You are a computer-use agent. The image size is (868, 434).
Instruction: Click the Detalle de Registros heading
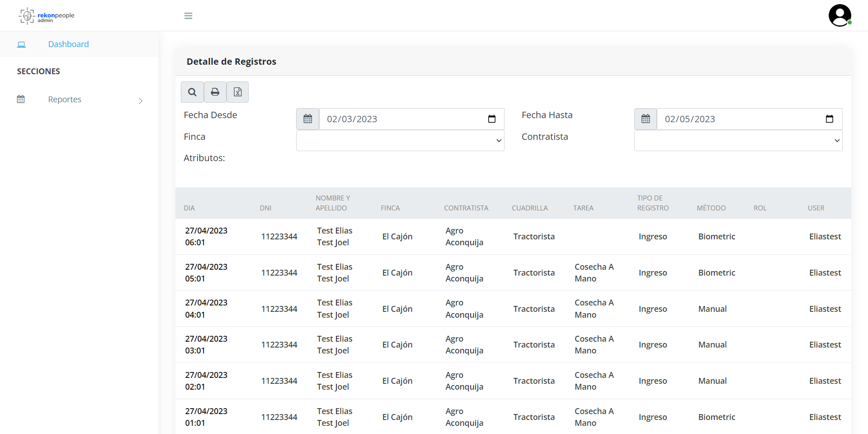(231, 62)
